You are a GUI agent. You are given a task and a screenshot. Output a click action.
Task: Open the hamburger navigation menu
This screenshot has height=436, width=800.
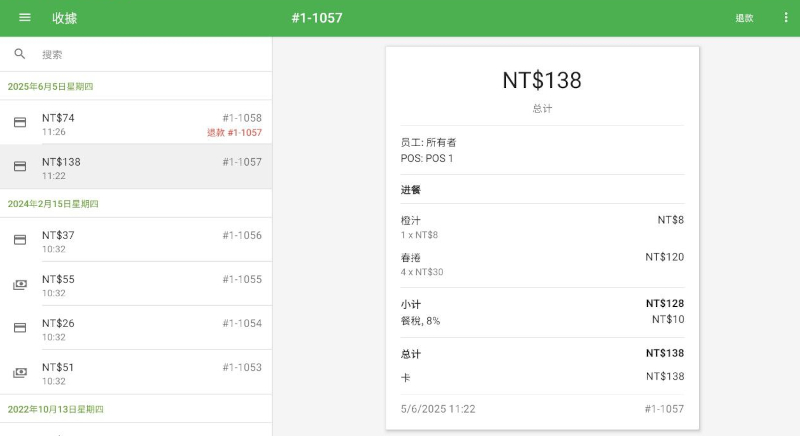coord(25,18)
